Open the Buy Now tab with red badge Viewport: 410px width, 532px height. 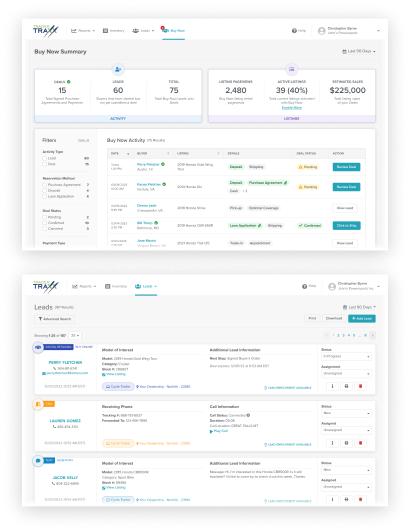[173, 31]
